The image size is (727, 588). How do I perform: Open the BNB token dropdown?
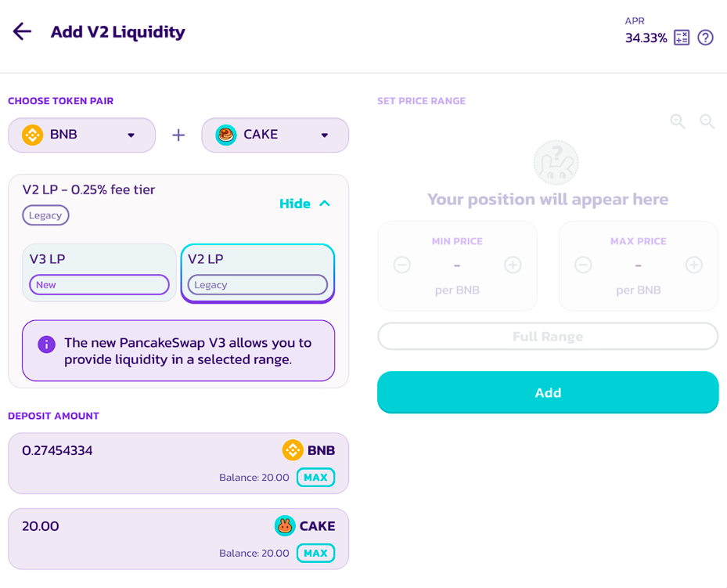tap(81, 135)
